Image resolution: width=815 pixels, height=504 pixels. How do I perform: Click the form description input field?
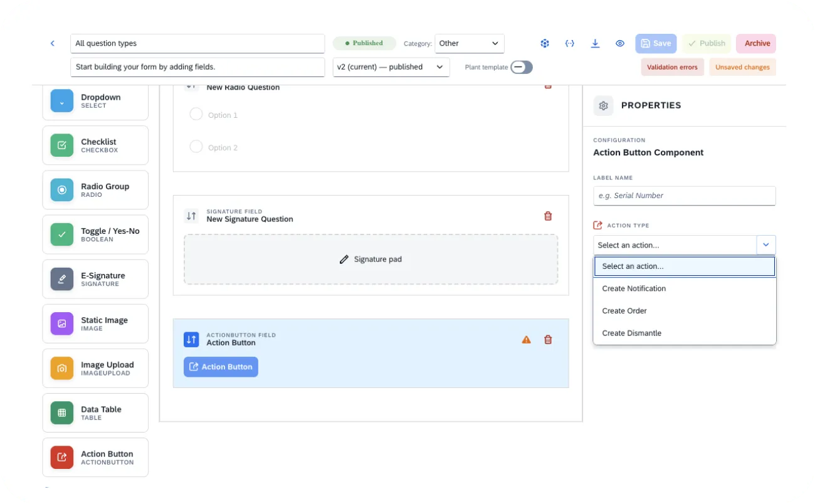pyautogui.click(x=197, y=67)
